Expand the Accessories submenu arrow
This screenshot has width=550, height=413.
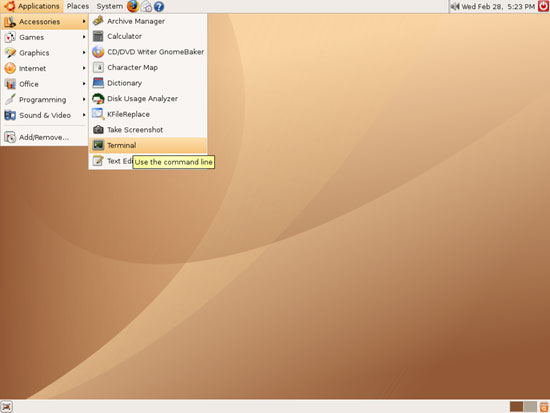pyautogui.click(x=84, y=22)
